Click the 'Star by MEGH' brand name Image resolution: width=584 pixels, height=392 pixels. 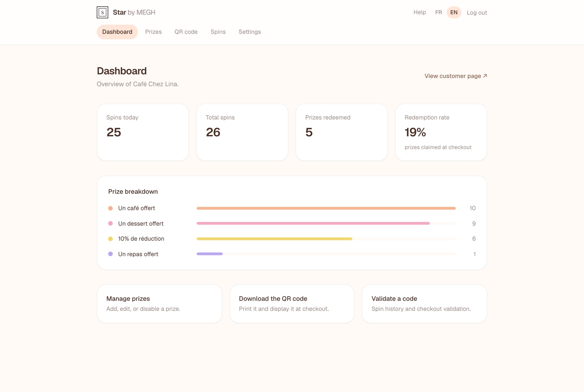pyautogui.click(x=134, y=12)
